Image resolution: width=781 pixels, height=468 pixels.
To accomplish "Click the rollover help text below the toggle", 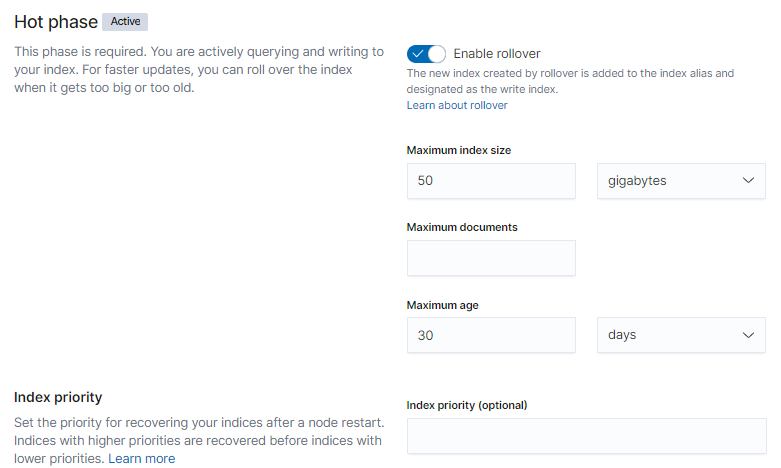I will pos(570,80).
